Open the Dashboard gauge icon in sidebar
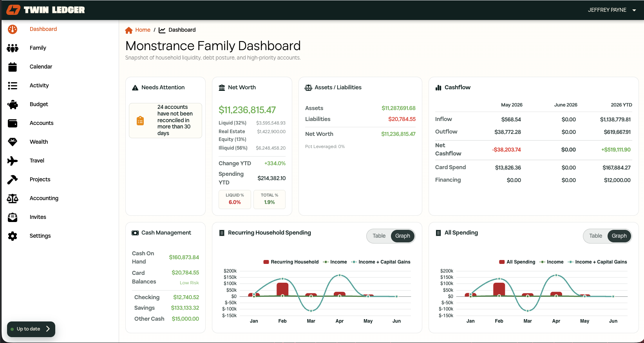Screen dimensions: 644x343 point(13,29)
